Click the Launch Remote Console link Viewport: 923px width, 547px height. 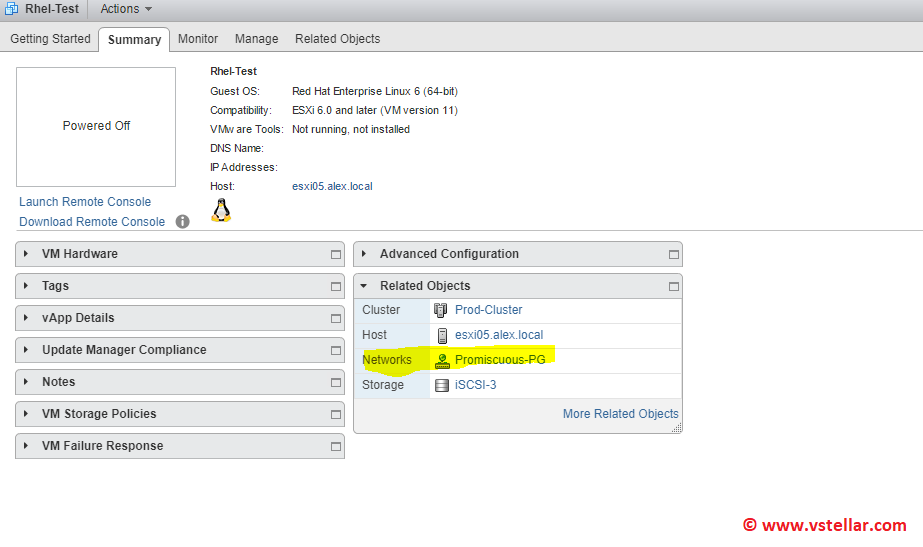point(85,202)
